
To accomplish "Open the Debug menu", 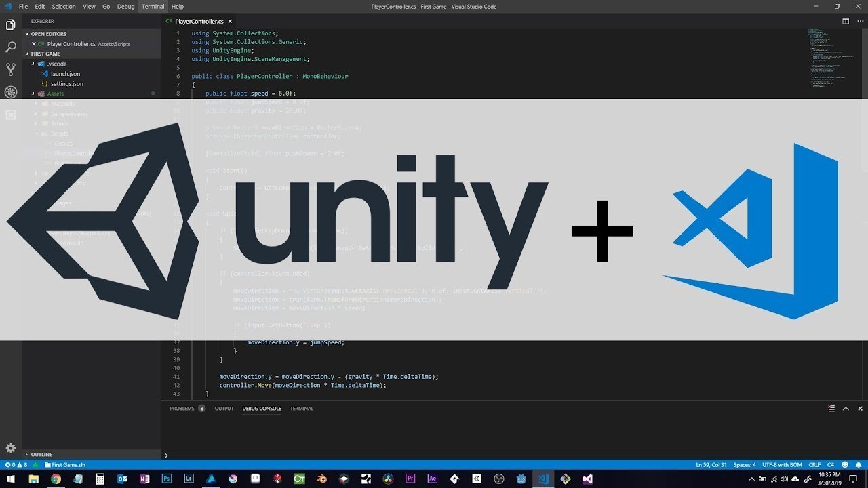I will pos(126,6).
